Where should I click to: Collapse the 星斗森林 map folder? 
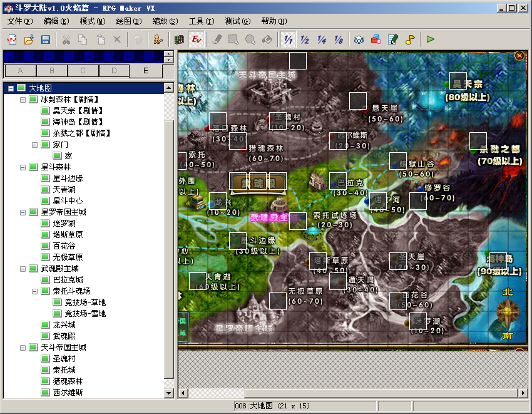tap(23, 167)
